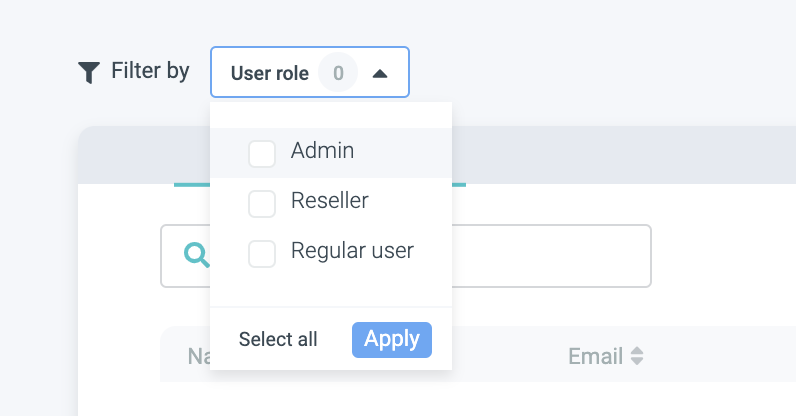Click the Filter by label text
The height and width of the screenshot is (416, 796).
coord(150,72)
